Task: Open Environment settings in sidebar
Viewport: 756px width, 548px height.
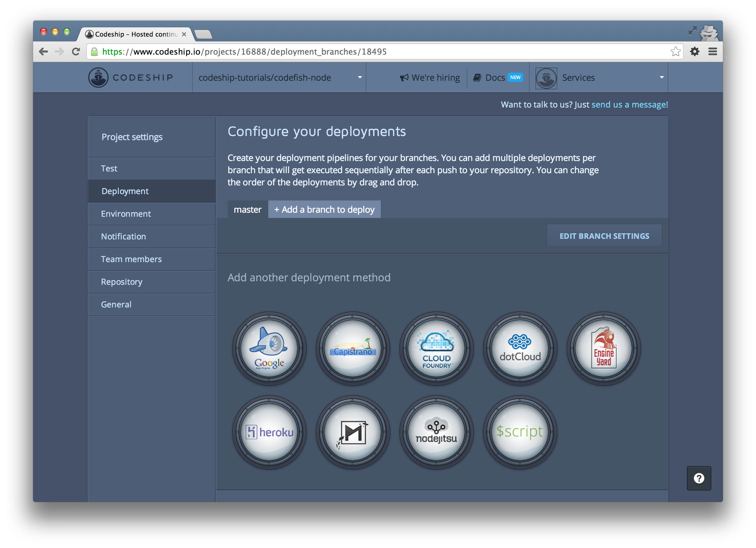Action: click(x=126, y=214)
